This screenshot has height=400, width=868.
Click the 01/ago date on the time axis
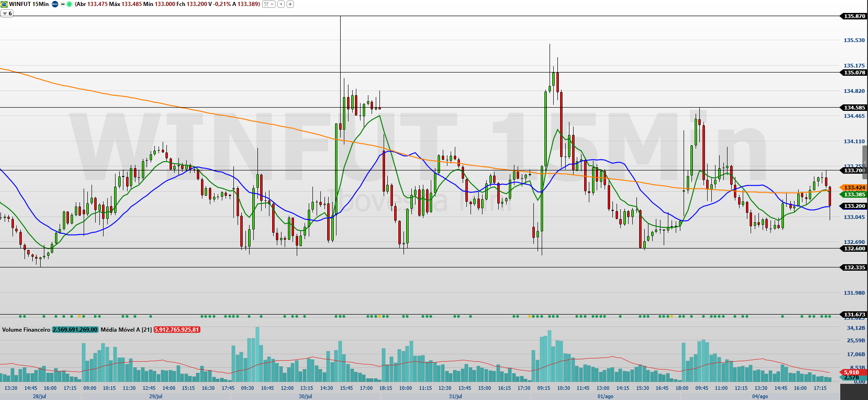[605, 396]
